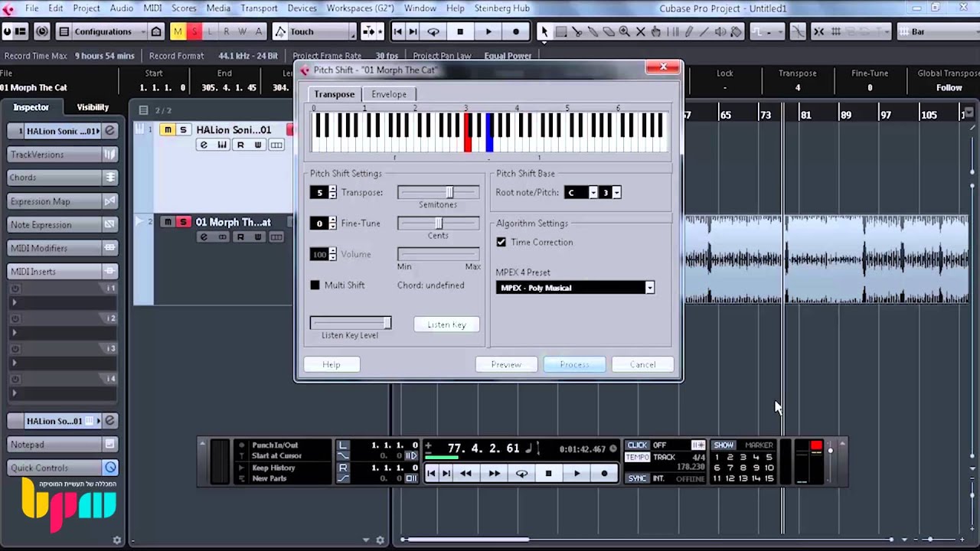The width and height of the screenshot is (980, 551).
Task: Switch to the Envelope tab
Action: 389,94
